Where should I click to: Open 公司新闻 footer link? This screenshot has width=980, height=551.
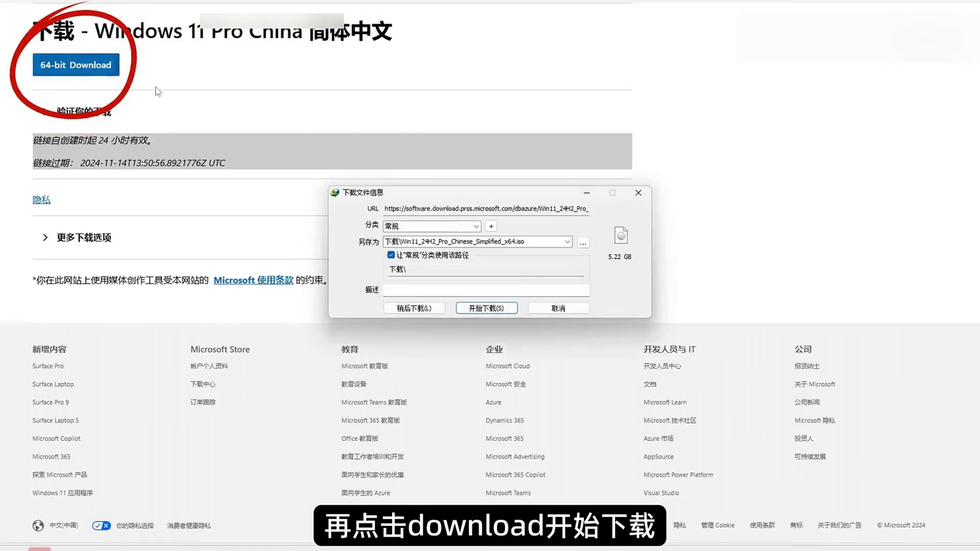click(807, 402)
